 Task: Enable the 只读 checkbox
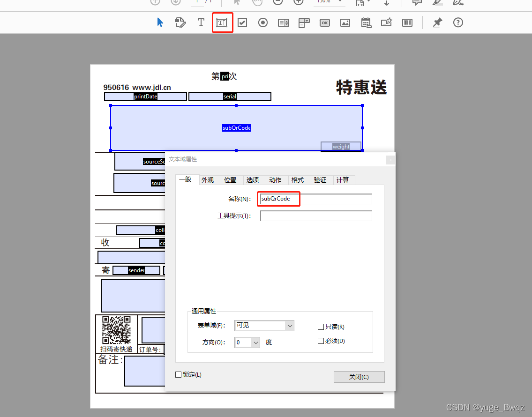click(321, 327)
